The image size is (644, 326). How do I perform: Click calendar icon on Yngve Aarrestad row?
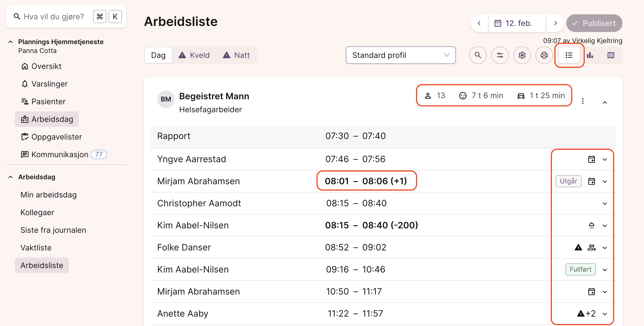pos(591,159)
